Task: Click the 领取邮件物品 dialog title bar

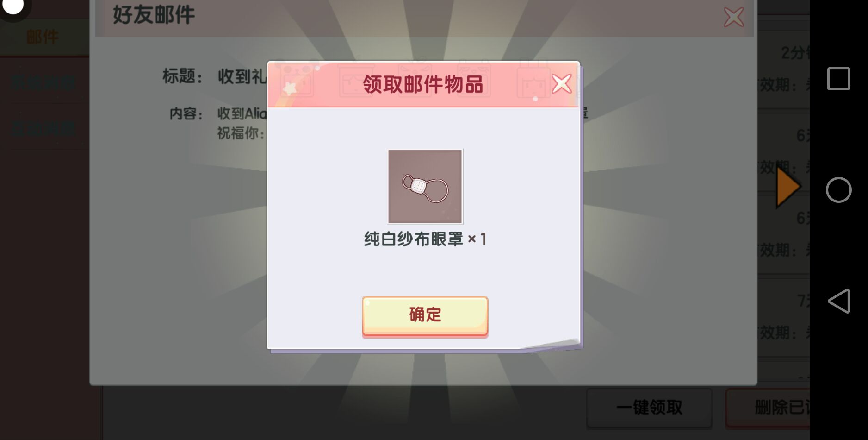Action: pos(423,84)
